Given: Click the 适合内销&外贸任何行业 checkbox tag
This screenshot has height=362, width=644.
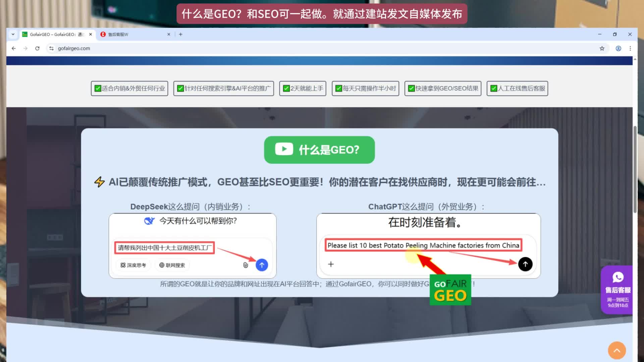Looking at the screenshot, I should click(129, 88).
